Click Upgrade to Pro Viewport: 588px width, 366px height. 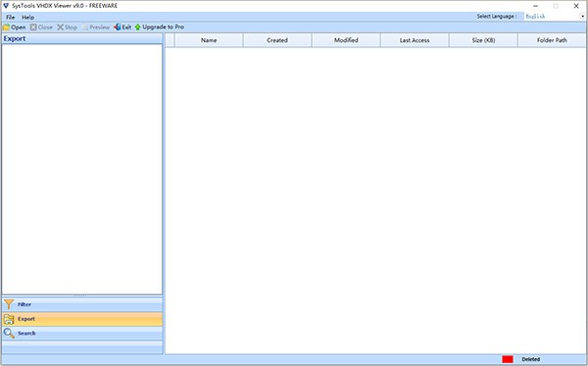coord(160,27)
